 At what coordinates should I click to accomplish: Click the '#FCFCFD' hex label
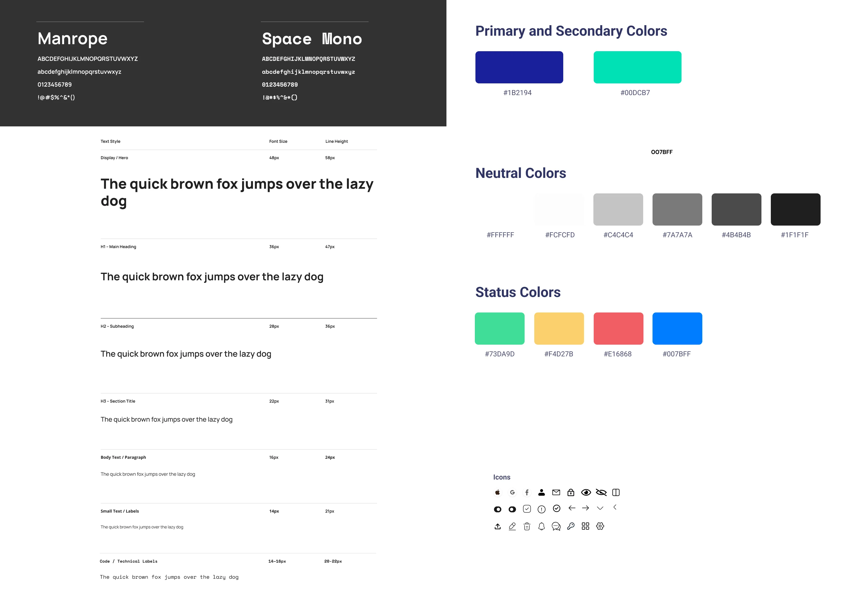(x=560, y=235)
